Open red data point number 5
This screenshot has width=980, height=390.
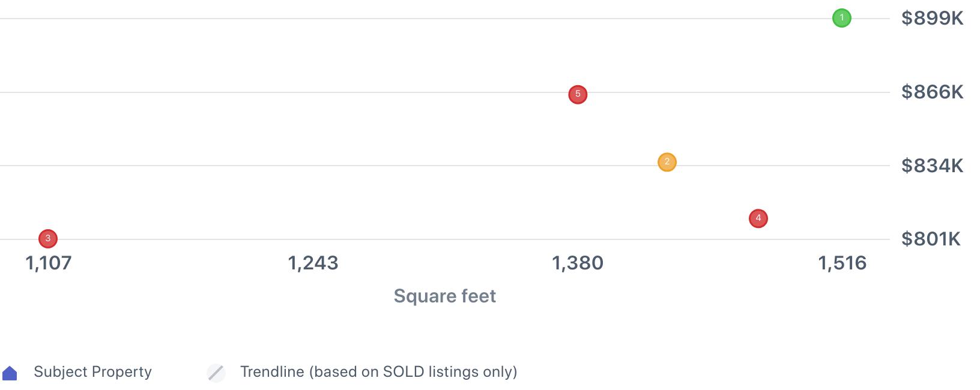click(x=578, y=94)
